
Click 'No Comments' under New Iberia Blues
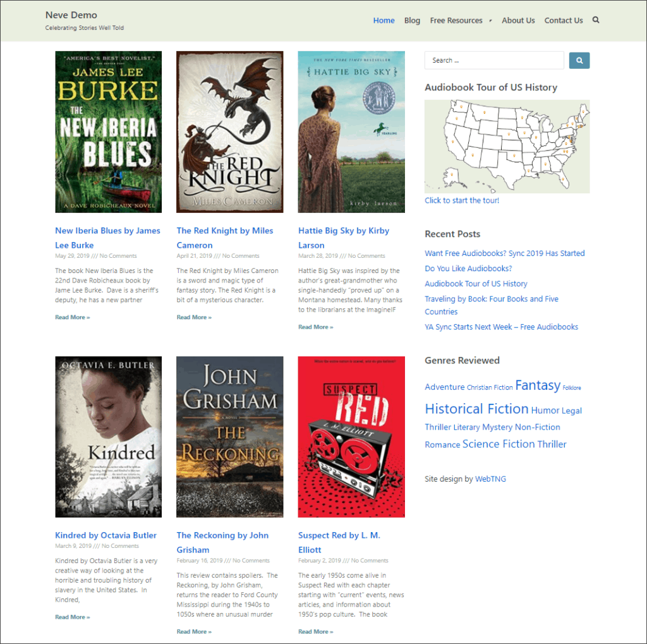(118, 256)
